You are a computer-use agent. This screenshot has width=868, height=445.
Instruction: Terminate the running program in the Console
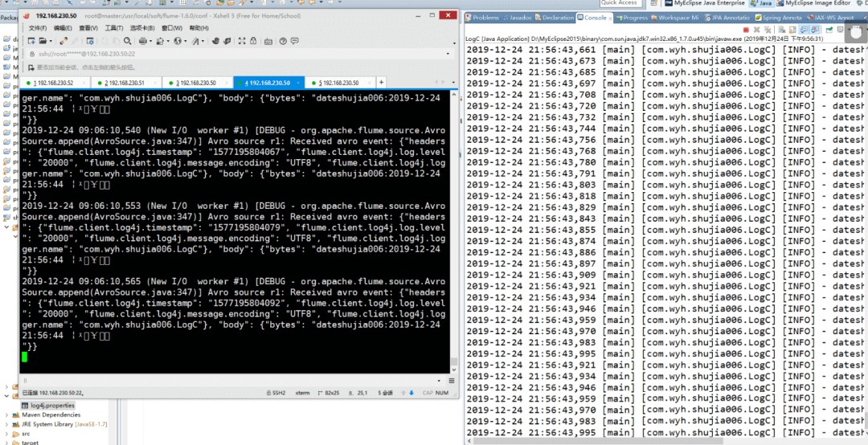point(747,30)
